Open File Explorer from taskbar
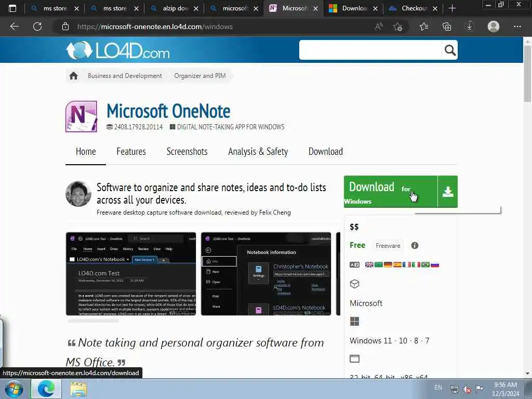The height and width of the screenshot is (399, 532). point(79,389)
